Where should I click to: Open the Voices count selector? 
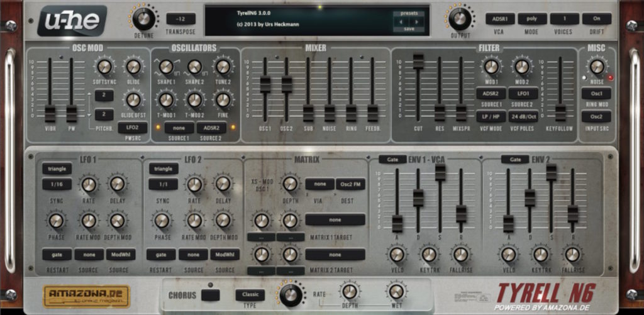coord(565,19)
